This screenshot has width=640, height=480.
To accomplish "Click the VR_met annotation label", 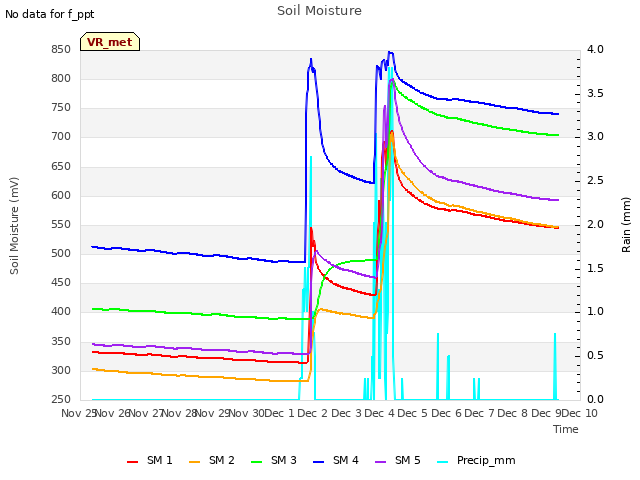I will (110, 42).
